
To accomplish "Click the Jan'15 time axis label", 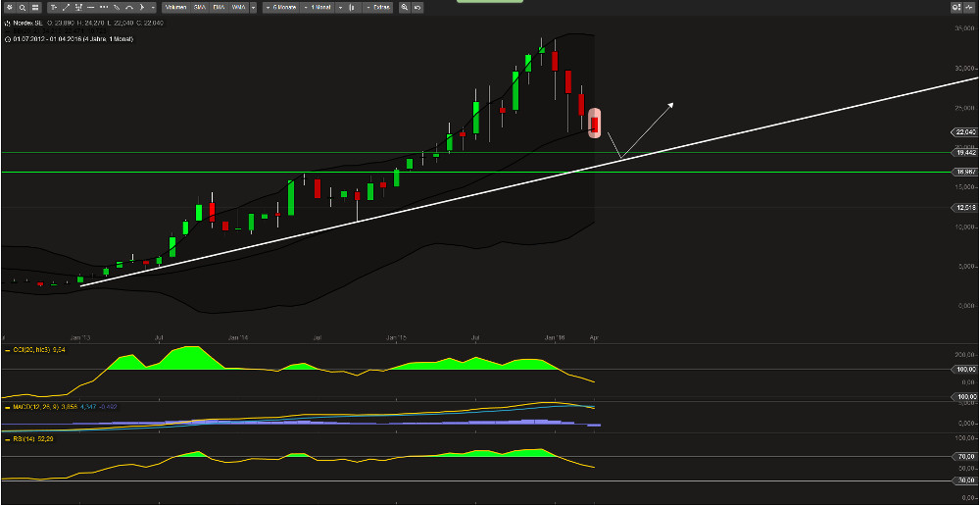I will coord(396,337).
